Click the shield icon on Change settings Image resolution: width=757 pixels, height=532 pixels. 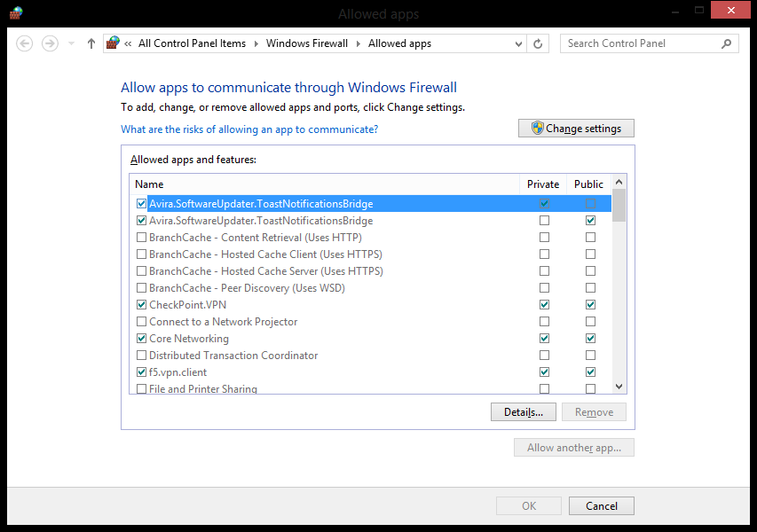537,129
